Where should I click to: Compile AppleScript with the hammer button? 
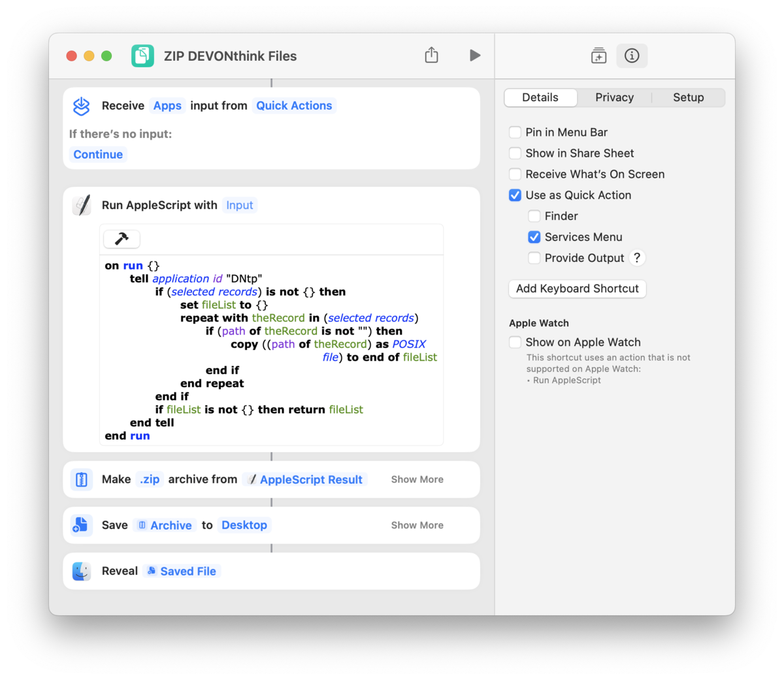tap(122, 239)
